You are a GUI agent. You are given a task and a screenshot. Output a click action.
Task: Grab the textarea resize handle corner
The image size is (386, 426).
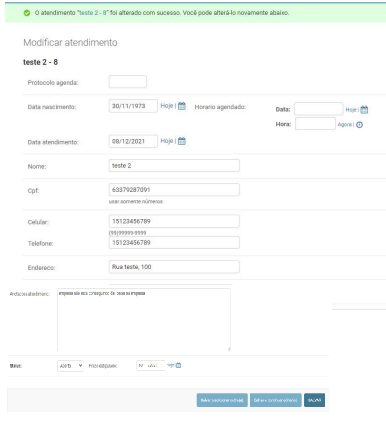click(229, 349)
